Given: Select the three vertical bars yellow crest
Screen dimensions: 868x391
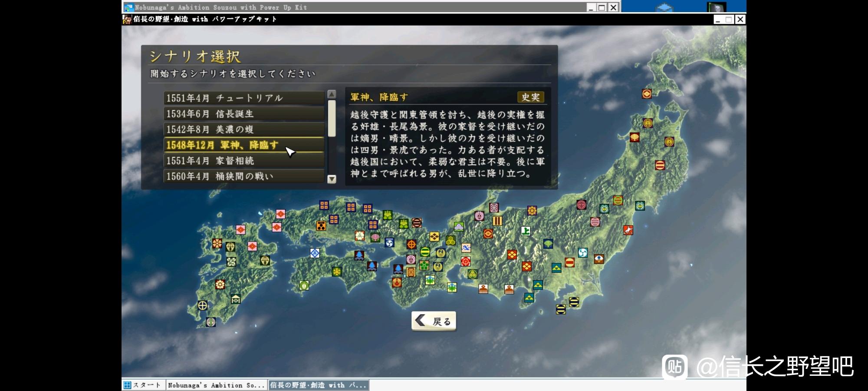Looking at the screenshot, I should (x=497, y=221).
